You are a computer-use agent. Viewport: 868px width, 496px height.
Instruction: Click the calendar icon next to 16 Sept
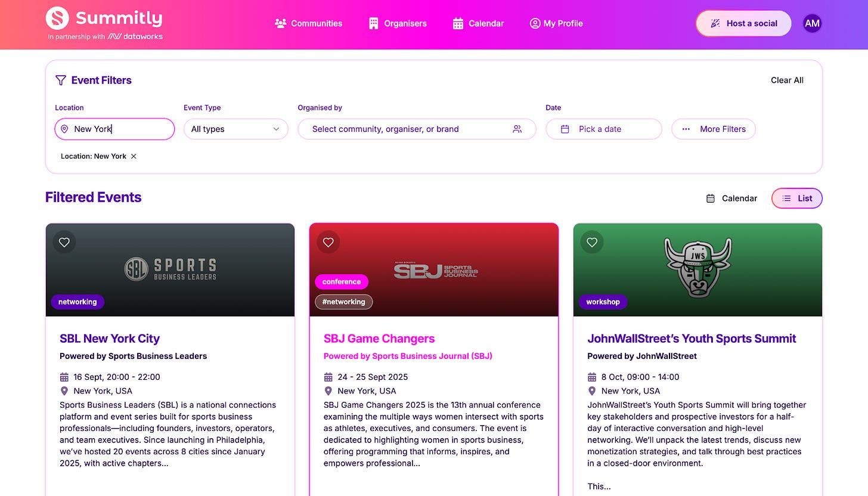click(x=64, y=377)
